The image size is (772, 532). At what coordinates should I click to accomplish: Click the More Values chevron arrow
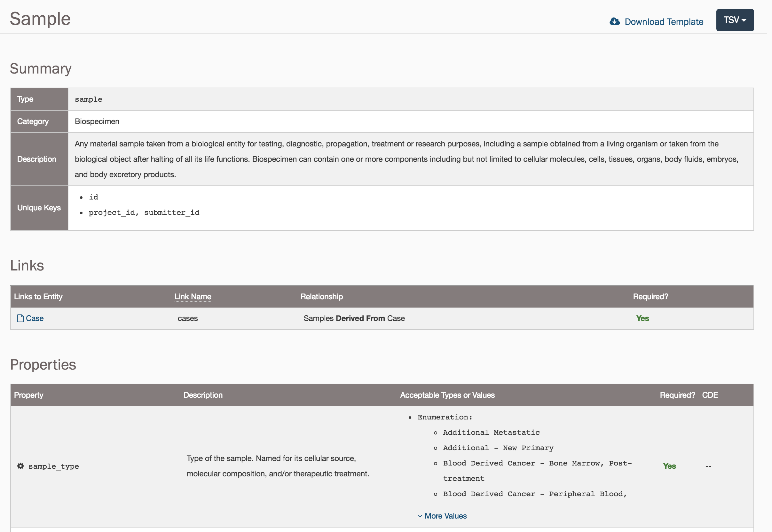420,516
